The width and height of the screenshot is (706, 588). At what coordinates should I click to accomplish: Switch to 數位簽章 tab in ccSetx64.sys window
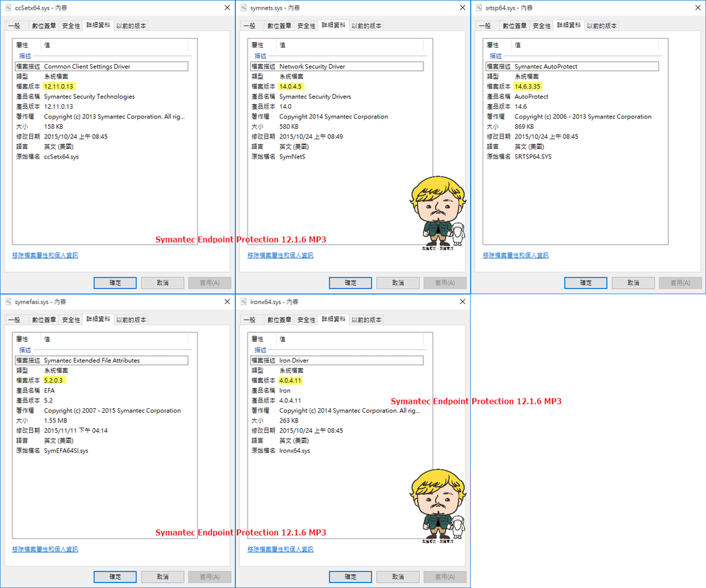tap(43, 26)
